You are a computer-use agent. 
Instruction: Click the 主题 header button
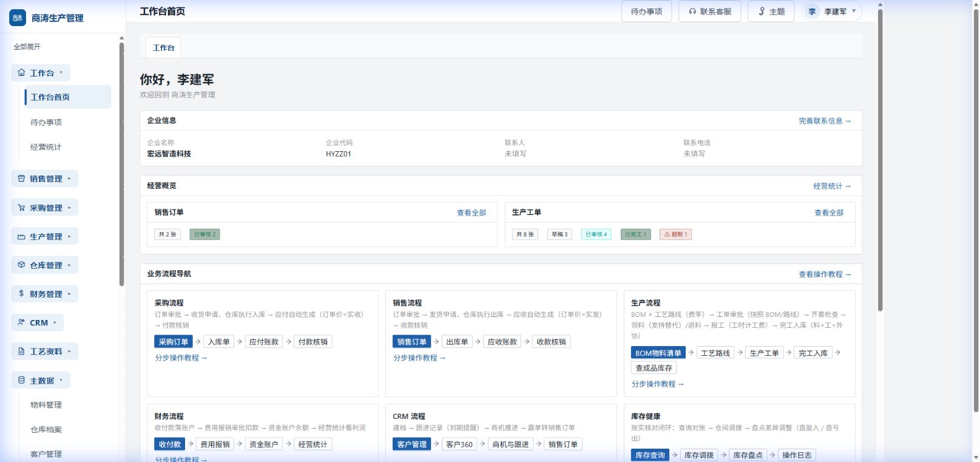tap(771, 12)
